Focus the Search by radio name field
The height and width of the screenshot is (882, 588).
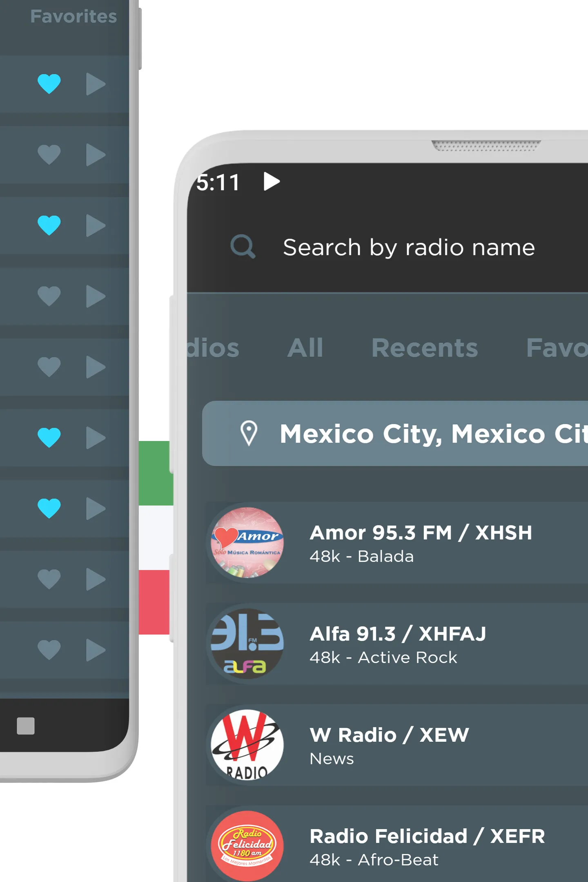point(409,247)
